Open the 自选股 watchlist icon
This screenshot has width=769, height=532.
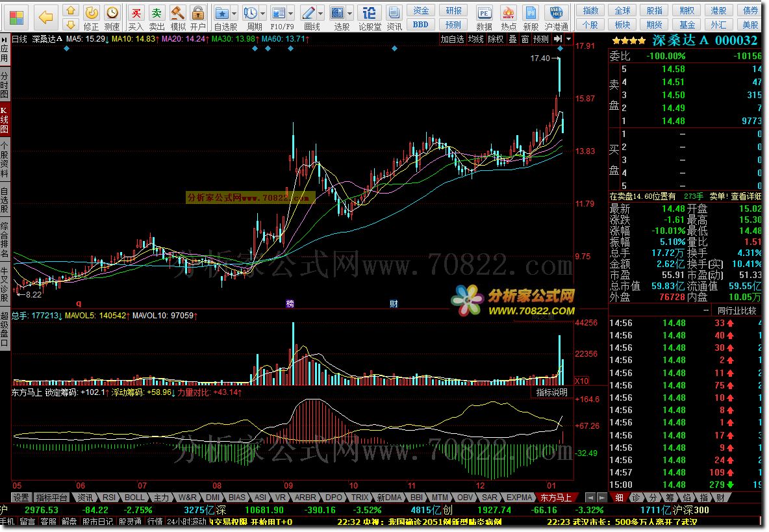click(x=222, y=17)
